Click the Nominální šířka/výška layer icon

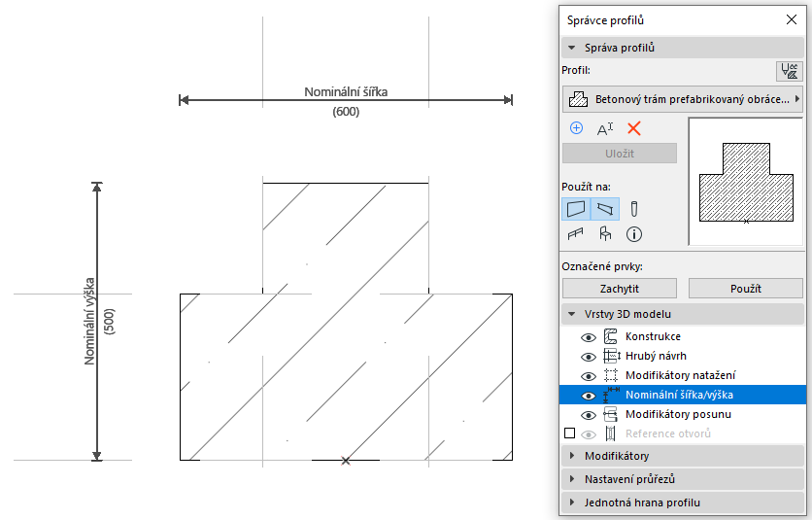612,395
